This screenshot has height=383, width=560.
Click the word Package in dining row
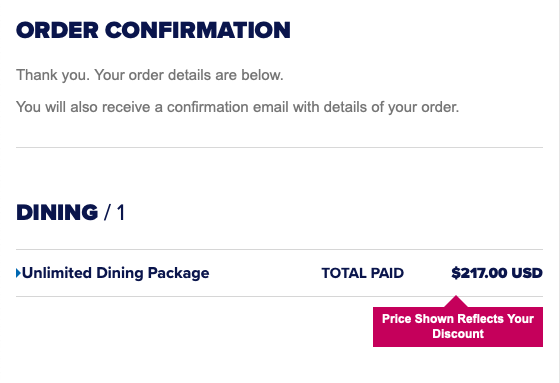179,273
